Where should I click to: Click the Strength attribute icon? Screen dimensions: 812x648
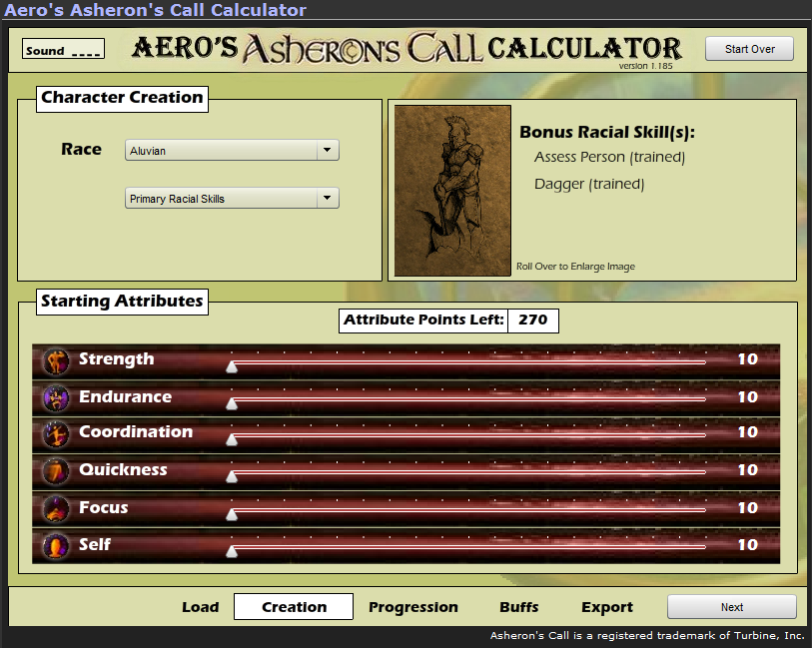[x=56, y=360]
